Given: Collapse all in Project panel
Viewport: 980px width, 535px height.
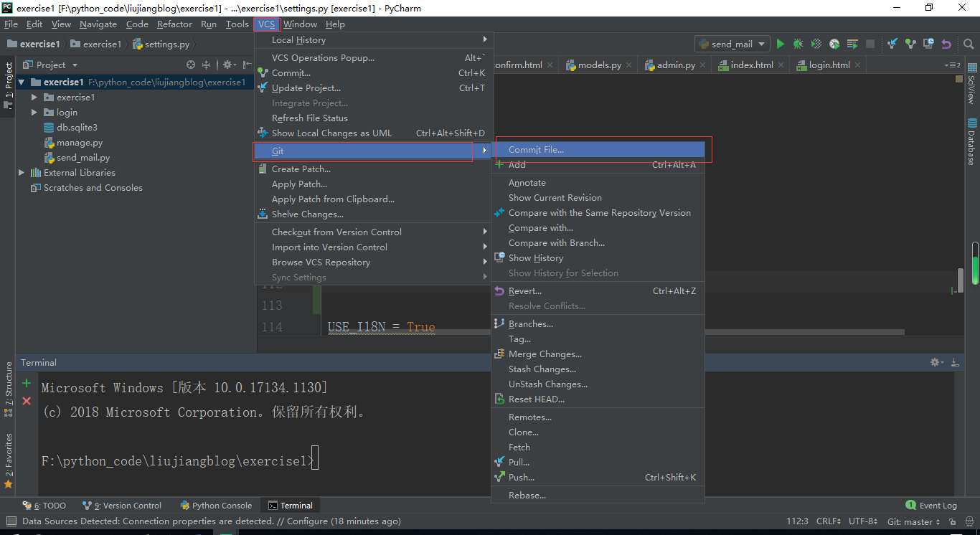Looking at the screenshot, I should (207, 65).
